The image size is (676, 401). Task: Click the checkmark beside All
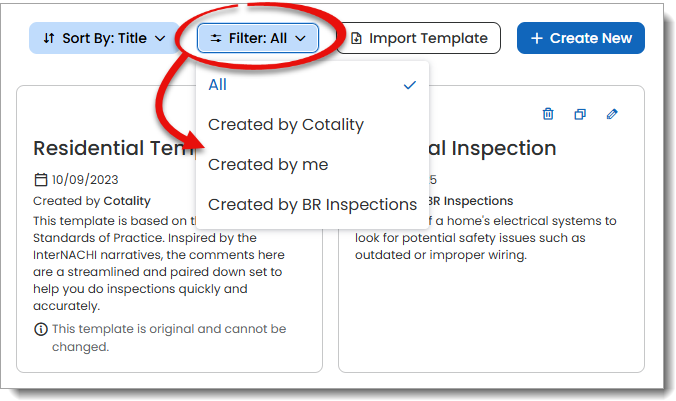point(409,85)
